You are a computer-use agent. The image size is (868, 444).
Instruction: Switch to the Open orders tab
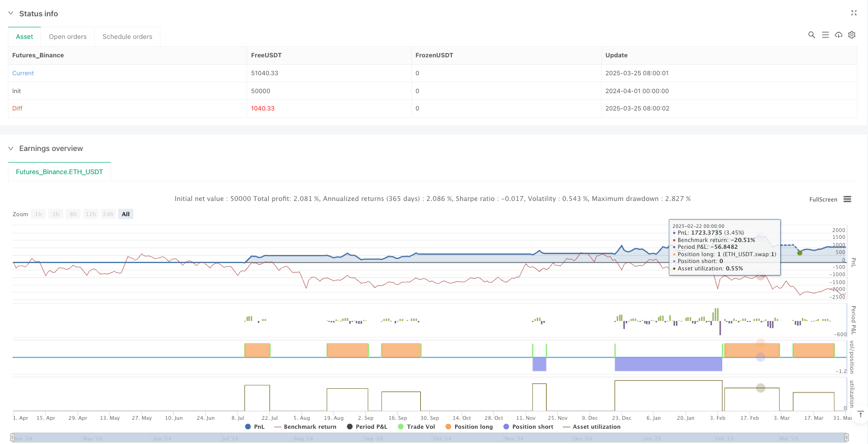point(67,37)
